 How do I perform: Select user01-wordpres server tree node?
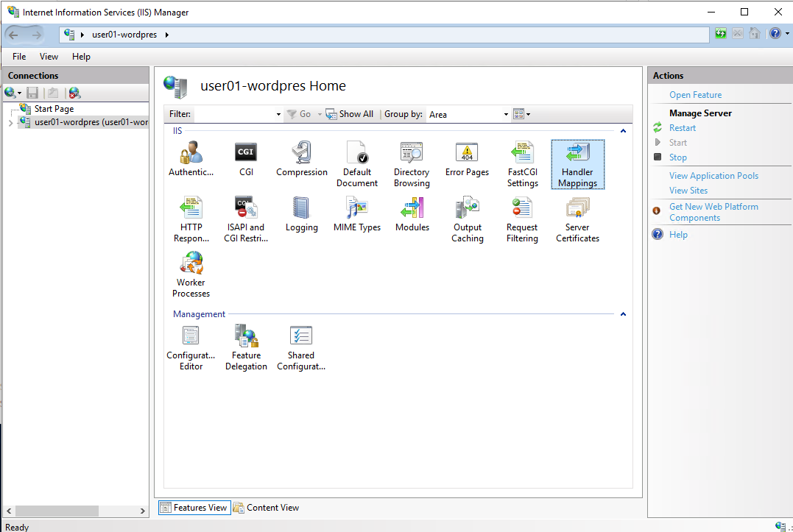click(91, 121)
